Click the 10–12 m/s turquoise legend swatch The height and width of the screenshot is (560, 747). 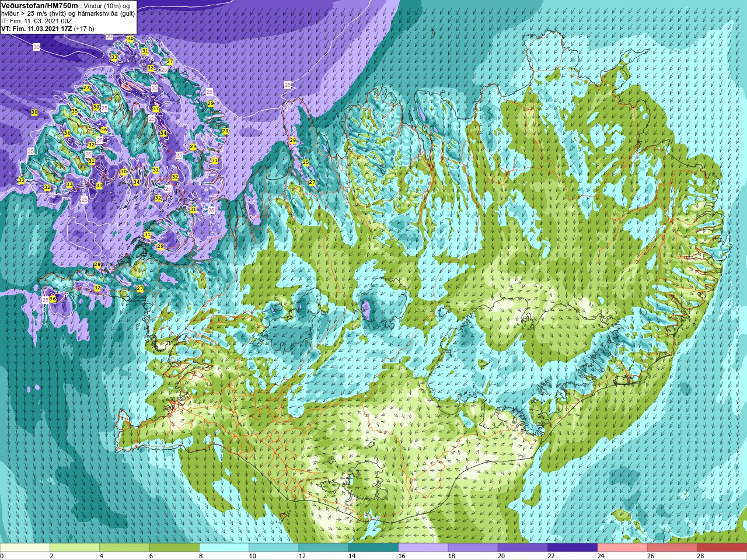coord(274,548)
